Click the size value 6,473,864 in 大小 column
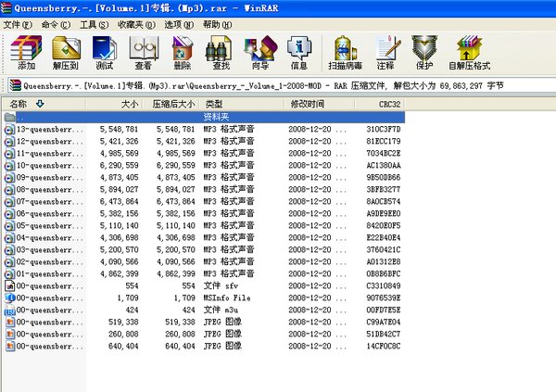Screen dimensions: 556x392 click(x=120, y=201)
